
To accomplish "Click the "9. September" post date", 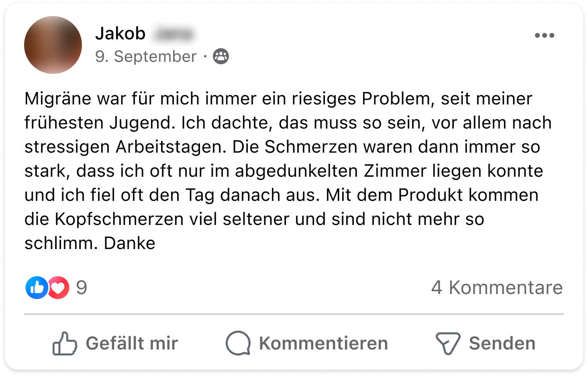I will pyautogui.click(x=146, y=57).
